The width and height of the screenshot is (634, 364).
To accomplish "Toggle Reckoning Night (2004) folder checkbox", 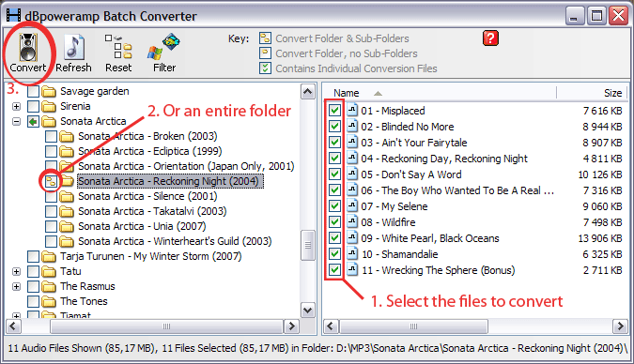I will point(51,181).
